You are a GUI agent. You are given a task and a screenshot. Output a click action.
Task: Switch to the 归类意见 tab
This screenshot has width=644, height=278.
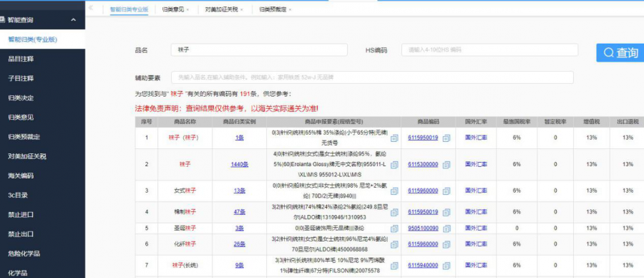(173, 9)
